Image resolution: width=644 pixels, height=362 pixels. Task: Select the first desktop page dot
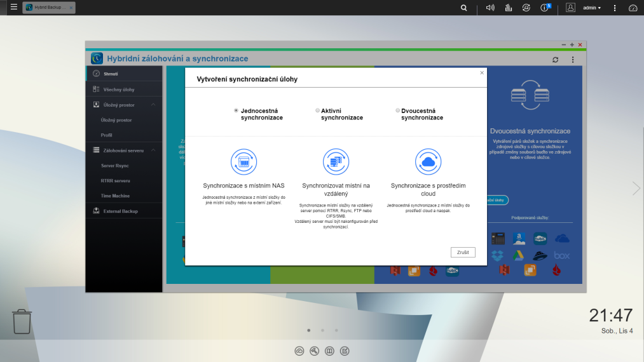coord(309,330)
